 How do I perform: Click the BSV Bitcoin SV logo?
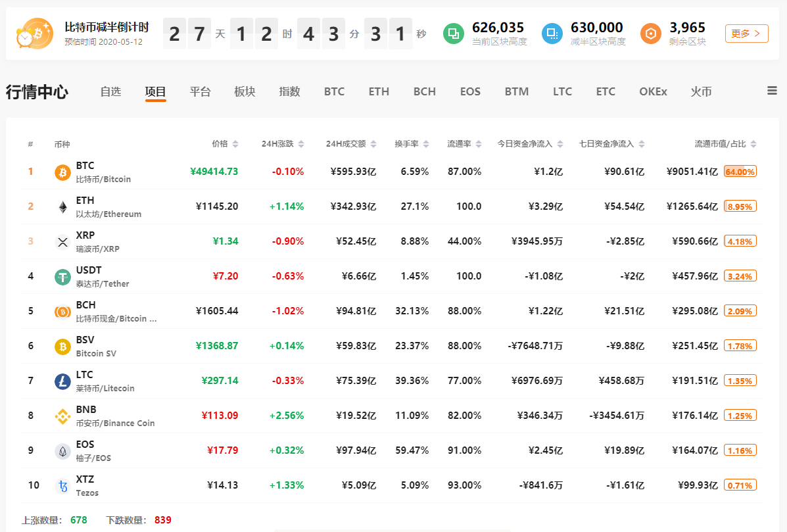(x=62, y=347)
